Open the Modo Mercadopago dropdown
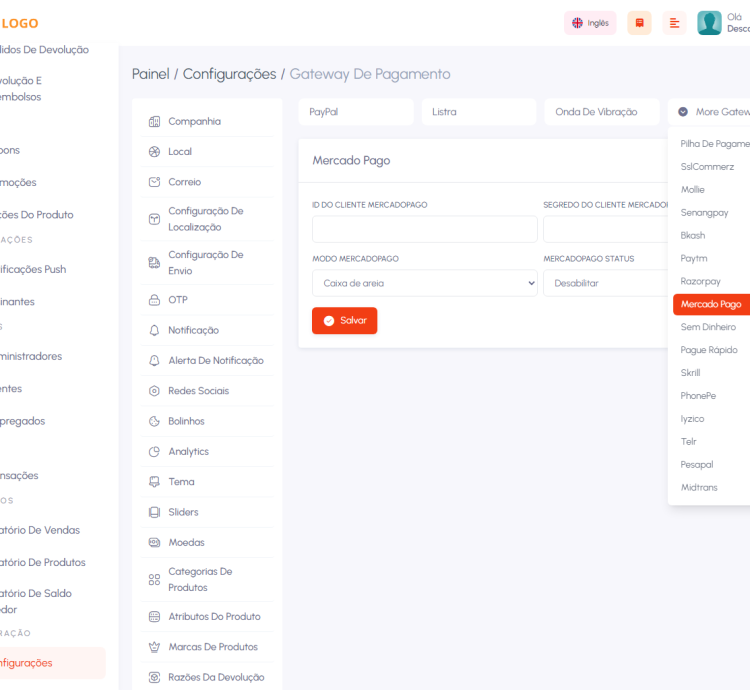The height and width of the screenshot is (690, 750). pyautogui.click(x=424, y=283)
